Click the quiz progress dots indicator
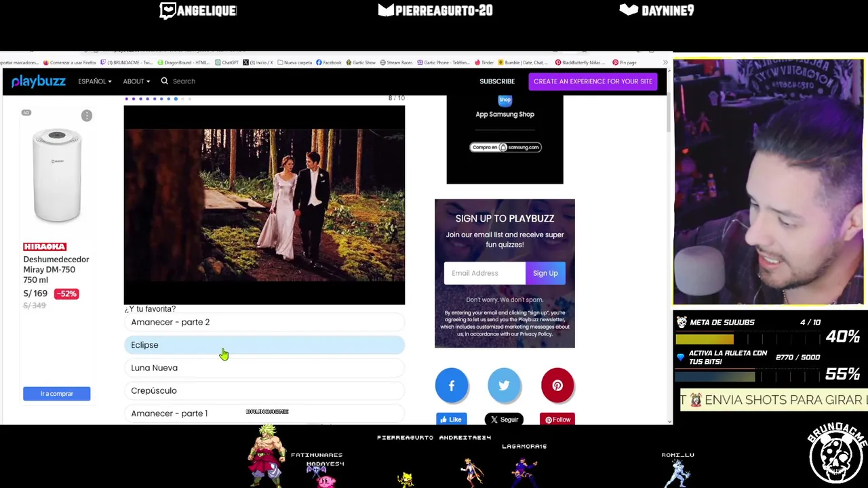Viewport: 868px width, 488px height. tap(158, 99)
